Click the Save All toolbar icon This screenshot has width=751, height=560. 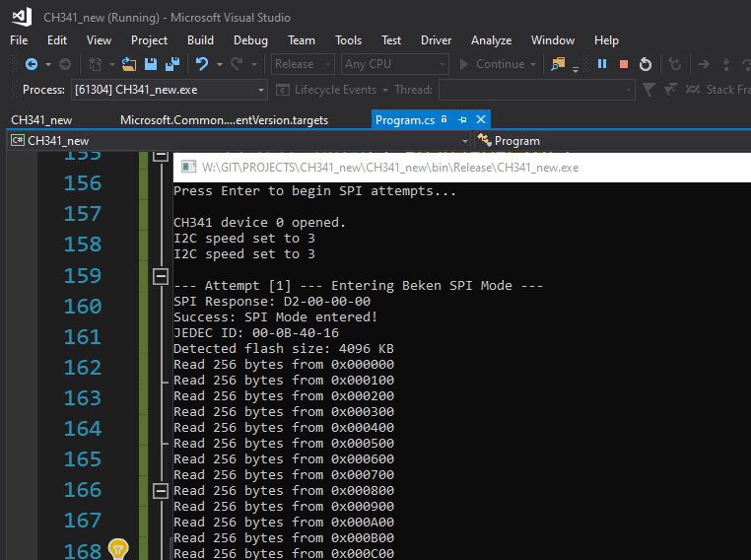pos(172,64)
